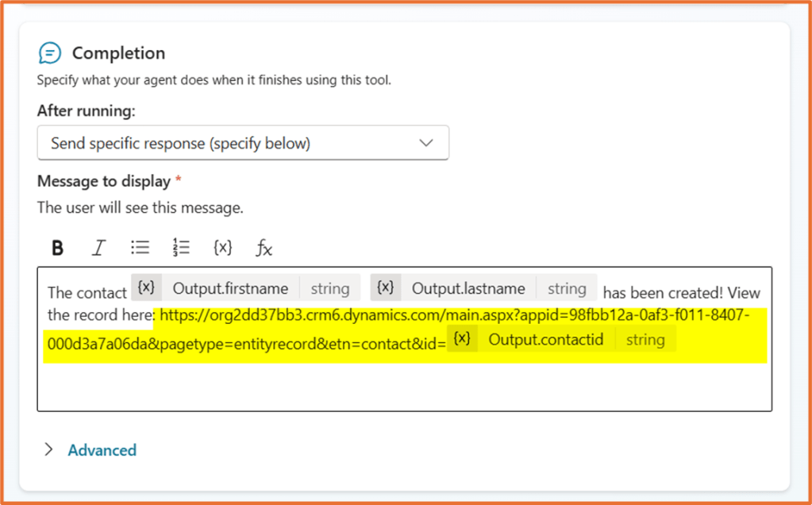Click the {x} icon on Output.lastname chip
812x505 pixels.
click(x=385, y=287)
